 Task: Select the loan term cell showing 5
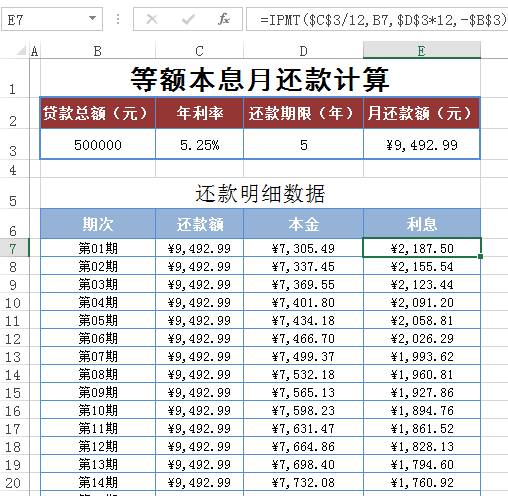coord(303,144)
